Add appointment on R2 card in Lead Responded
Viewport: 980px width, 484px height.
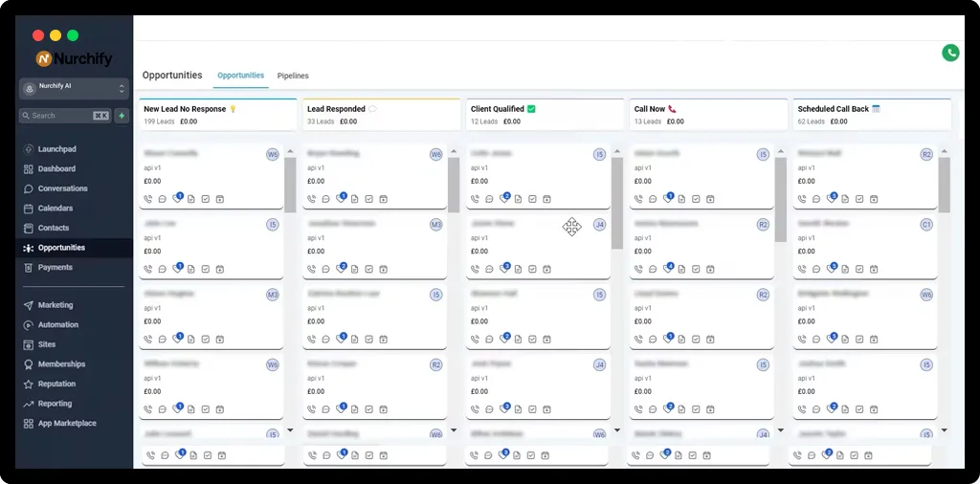[384, 409]
